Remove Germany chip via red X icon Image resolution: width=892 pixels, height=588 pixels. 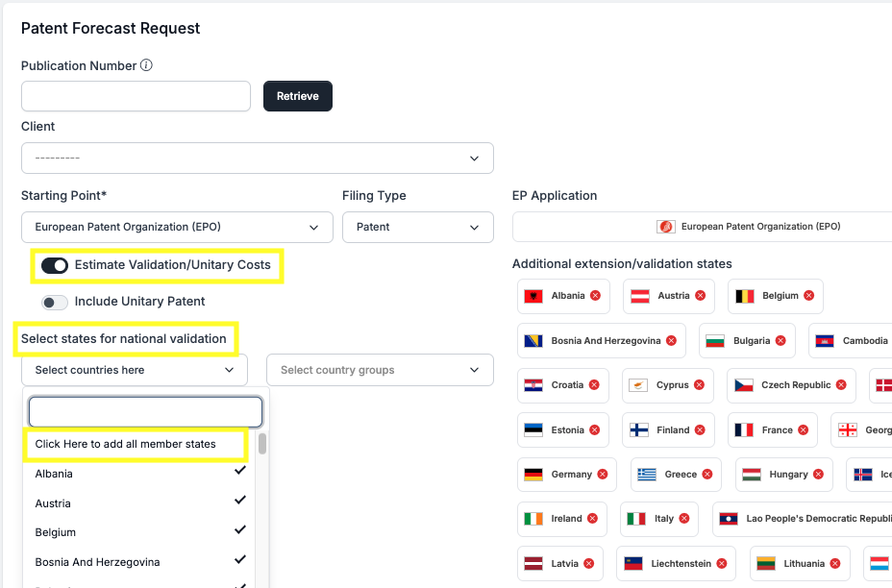[603, 475]
